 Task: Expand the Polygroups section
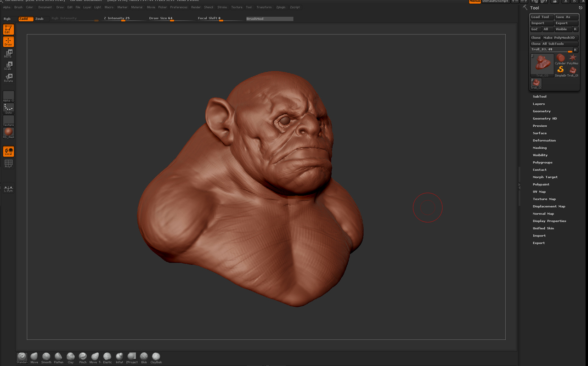543,163
